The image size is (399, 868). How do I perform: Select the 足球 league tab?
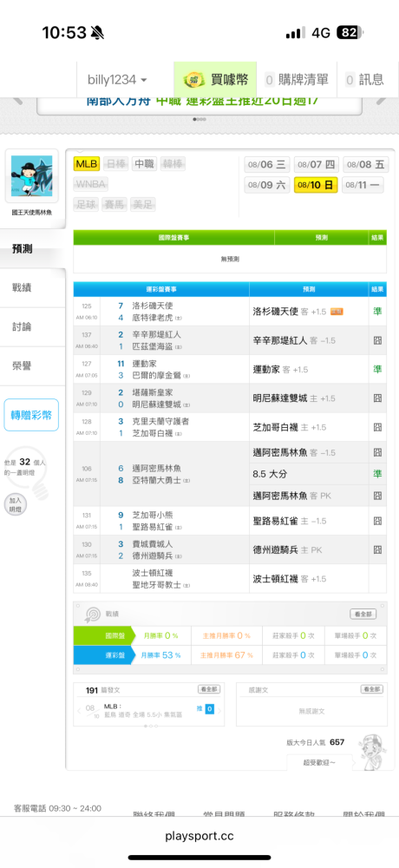tap(87, 205)
